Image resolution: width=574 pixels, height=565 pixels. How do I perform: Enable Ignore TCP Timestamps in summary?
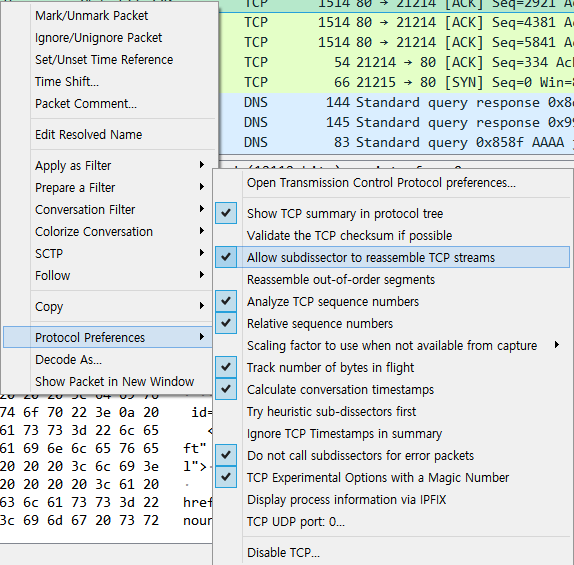[392, 433]
